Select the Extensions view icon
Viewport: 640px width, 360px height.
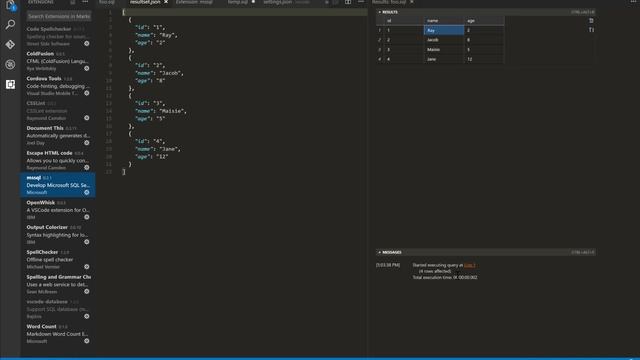(10, 84)
